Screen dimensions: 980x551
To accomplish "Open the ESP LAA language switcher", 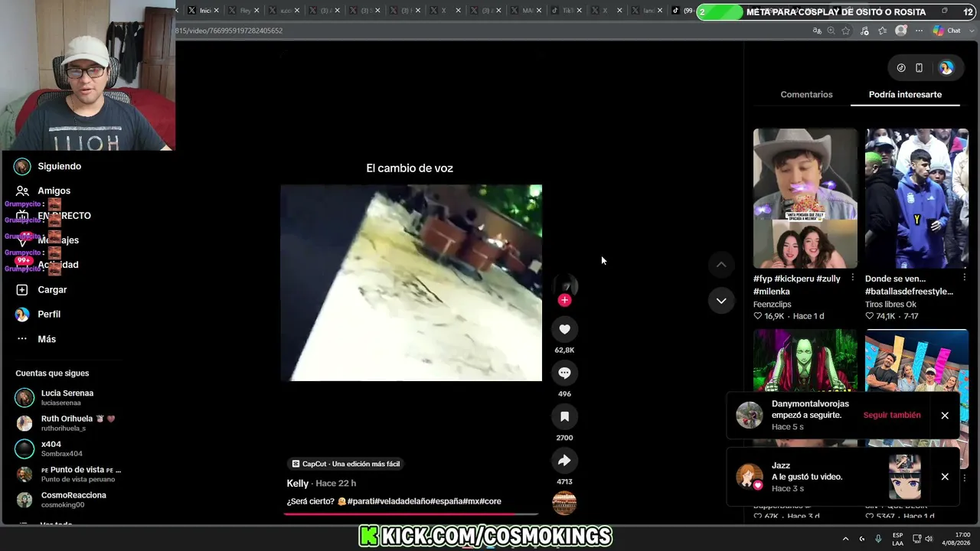I will (898, 539).
